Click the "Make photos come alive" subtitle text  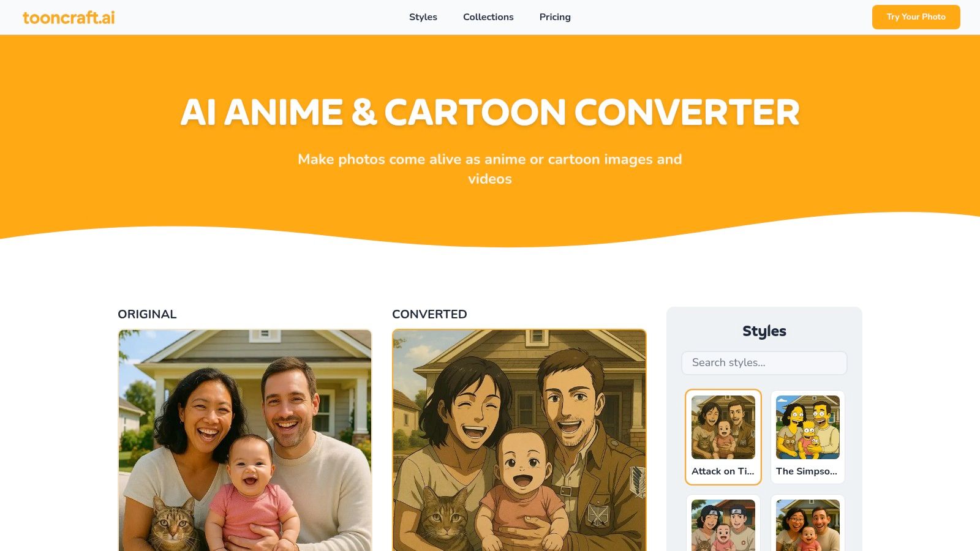pyautogui.click(x=490, y=169)
